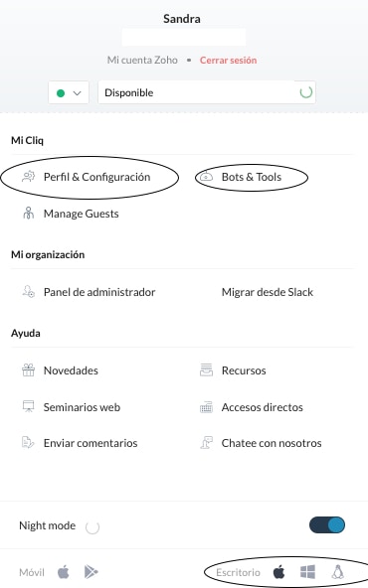368x588 pixels.
Task: Select Migrar desde Slack
Action: coord(268,292)
